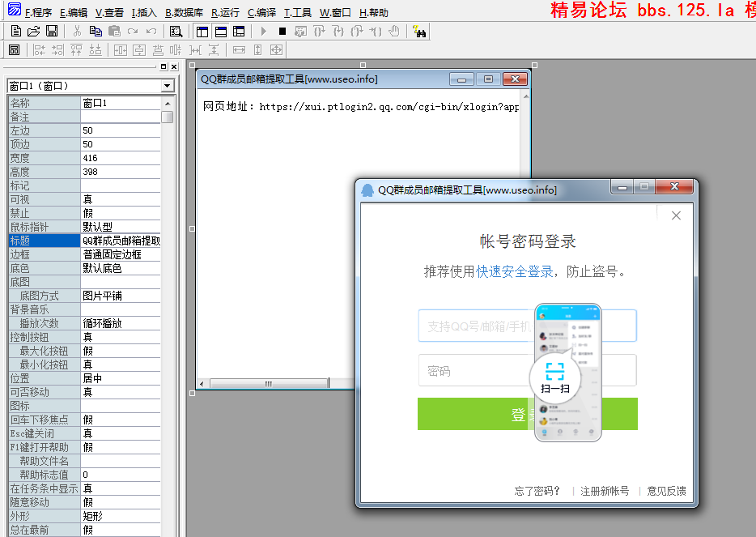This screenshot has width=756, height=537.
Task: Toggle the 可视 property value
Action: coord(121,199)
